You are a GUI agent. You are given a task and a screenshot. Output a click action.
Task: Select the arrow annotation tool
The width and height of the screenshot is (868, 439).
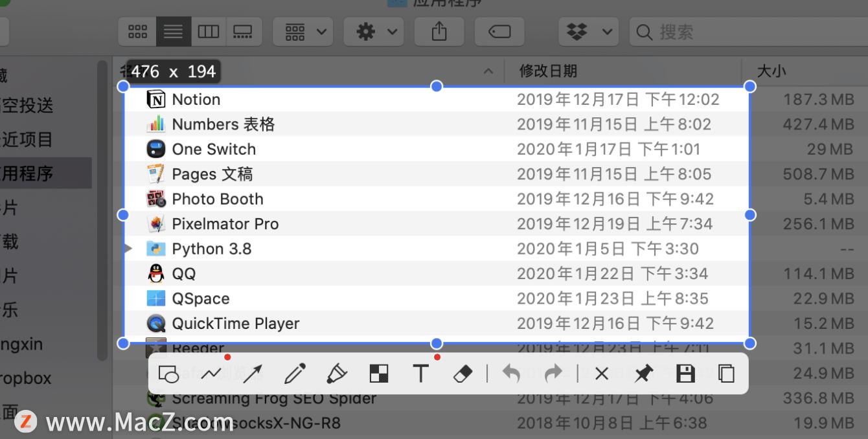252,374
